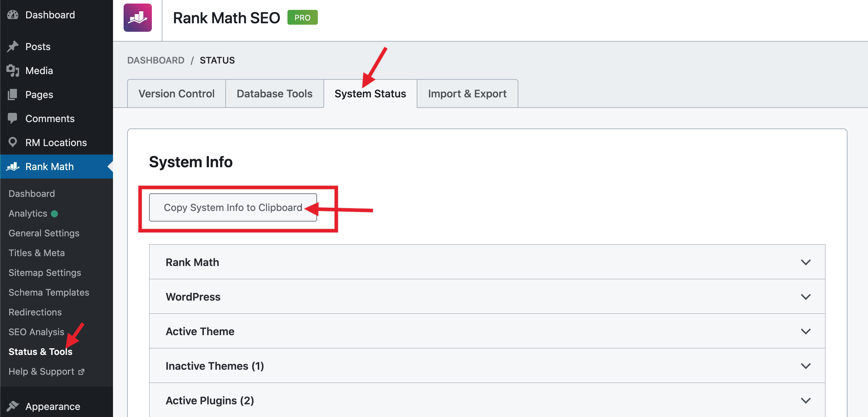The image size is (868, 417).
Task: Click the WordPress accordion title
Action: coord(193,297)
